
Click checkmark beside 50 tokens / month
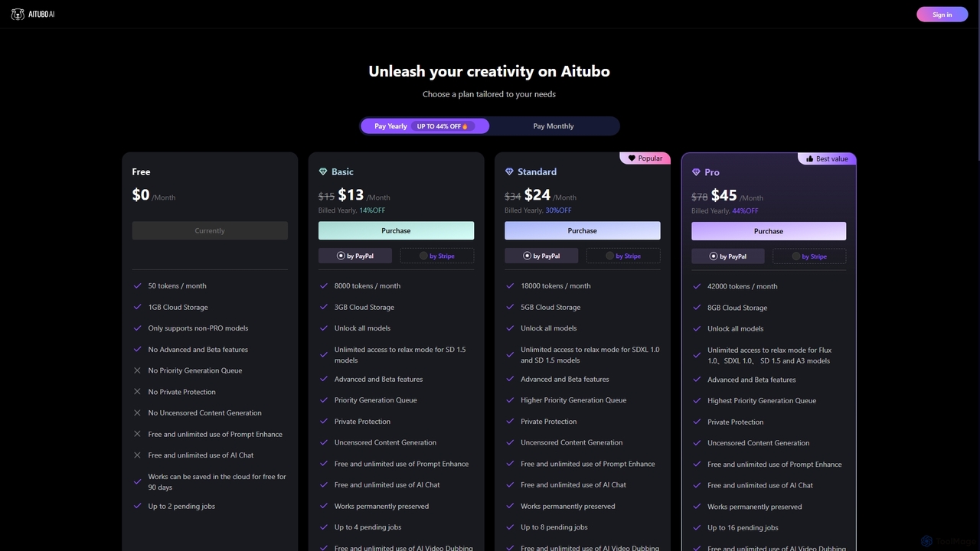pyautogui.click(x=137, y=285)
